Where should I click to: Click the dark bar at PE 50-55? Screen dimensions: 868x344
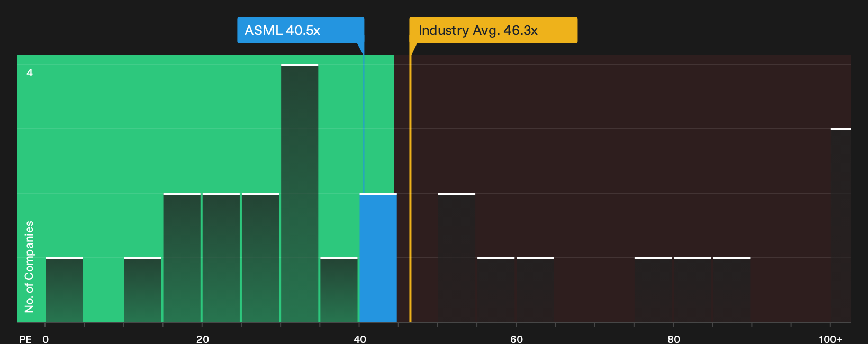pyautogui.click(x=457, y=257)
